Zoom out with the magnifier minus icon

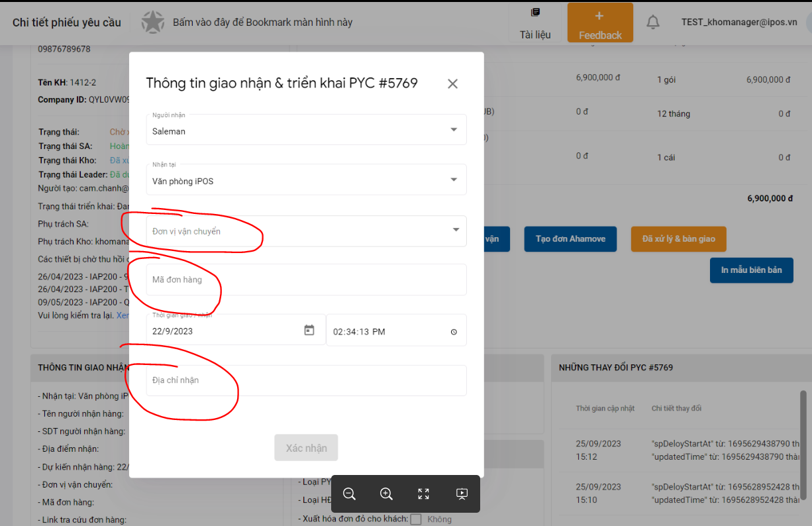pyautogui.click(x=350, y=494)
